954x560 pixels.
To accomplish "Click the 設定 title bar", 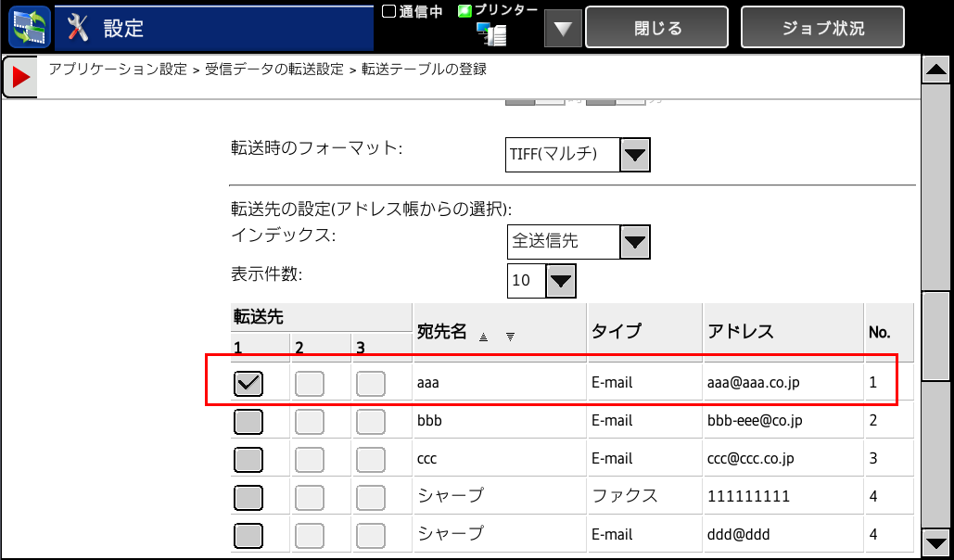I will click(214, 29).
